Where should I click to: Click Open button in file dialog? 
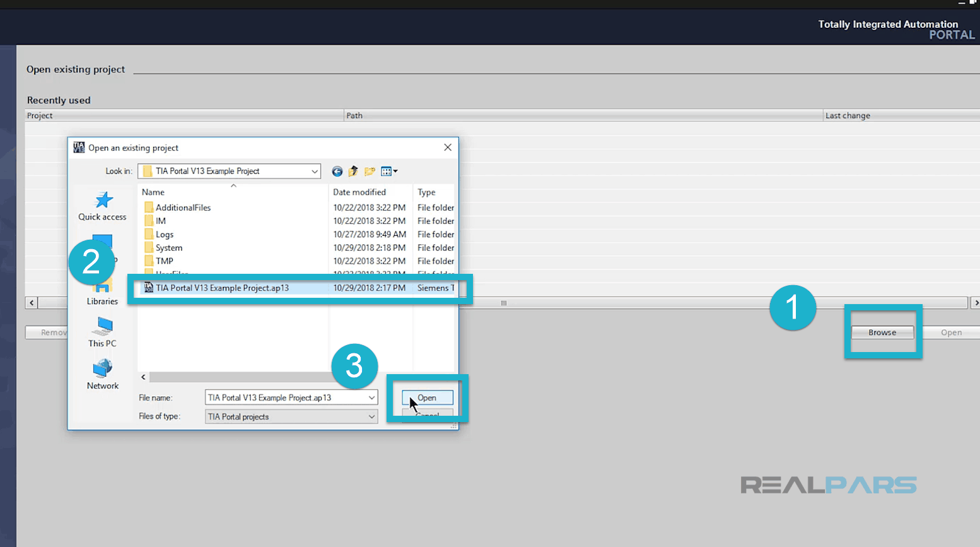[x=427, y=397]
